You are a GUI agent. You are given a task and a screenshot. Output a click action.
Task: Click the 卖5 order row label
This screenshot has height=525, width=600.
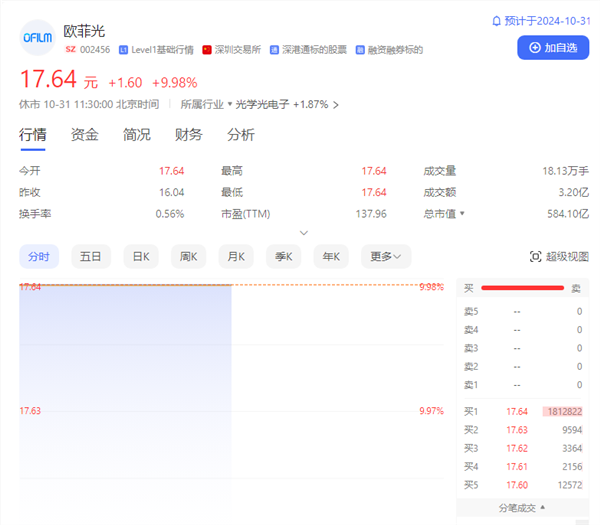point(471,312)
